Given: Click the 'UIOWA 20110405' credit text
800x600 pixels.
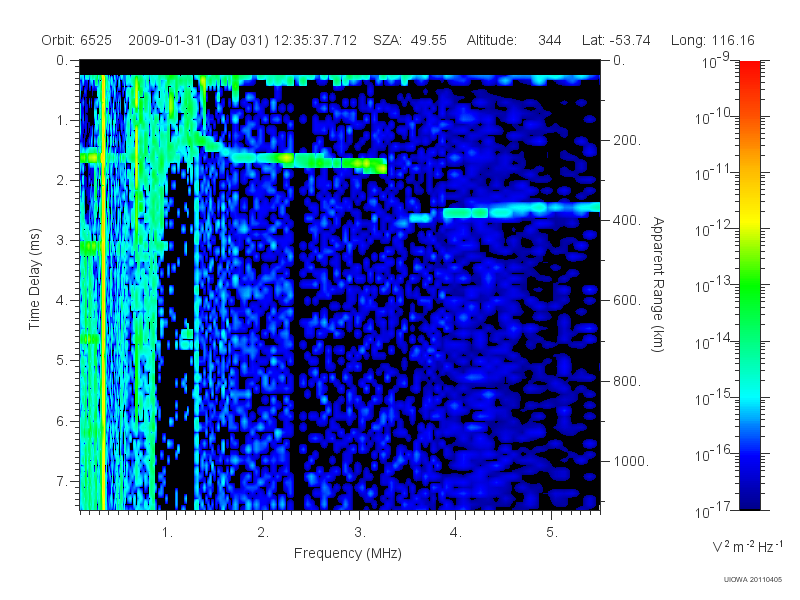Looking at the screenshot, I should pyautogui.click(x=753, y=580).
